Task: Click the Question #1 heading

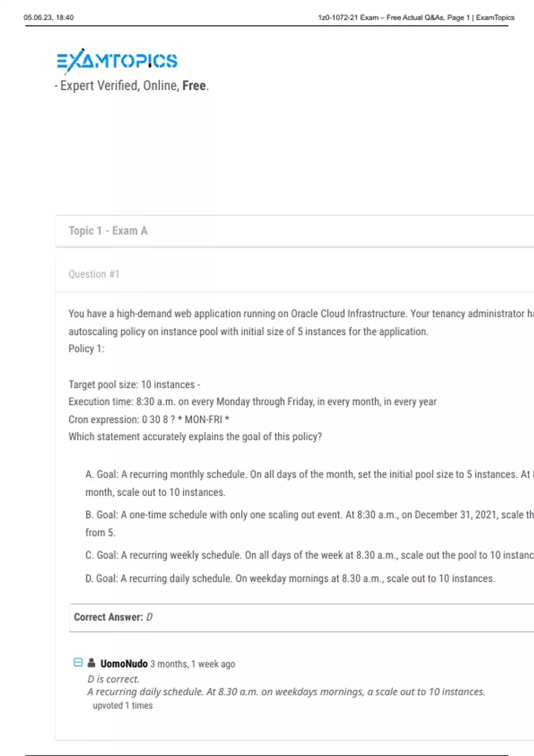Action: (x=94, y=274)
